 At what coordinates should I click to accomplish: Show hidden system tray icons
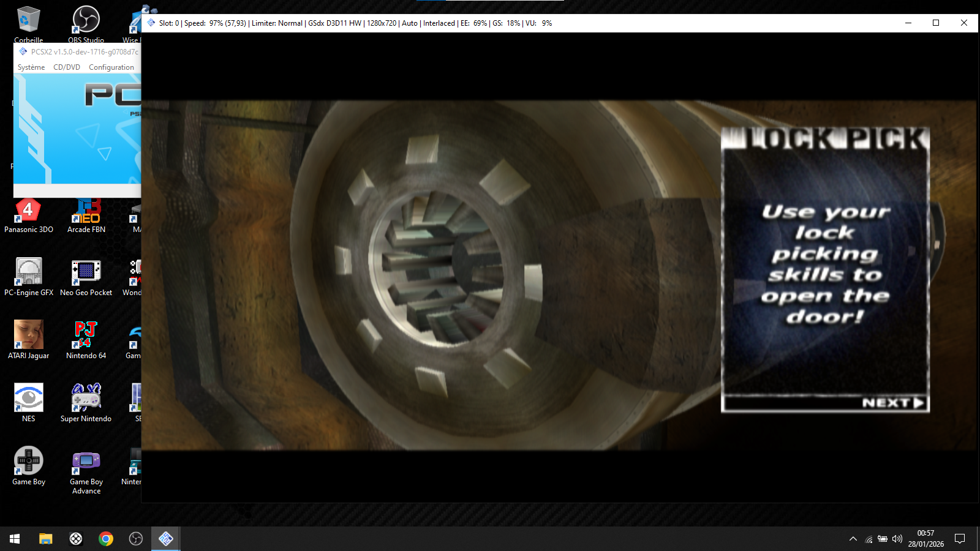pos(853,539)
